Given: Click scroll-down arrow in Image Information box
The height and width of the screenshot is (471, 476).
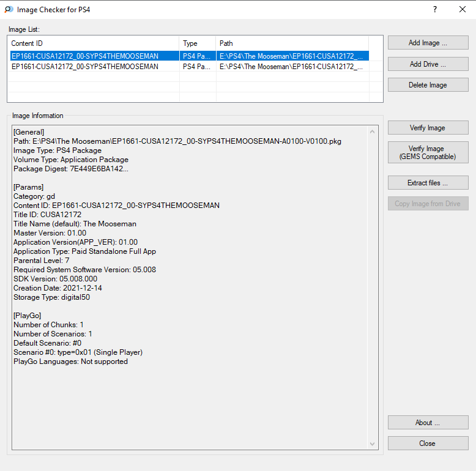Looking at the screenshot, I should pyautogui.click(x=372, y=444).
